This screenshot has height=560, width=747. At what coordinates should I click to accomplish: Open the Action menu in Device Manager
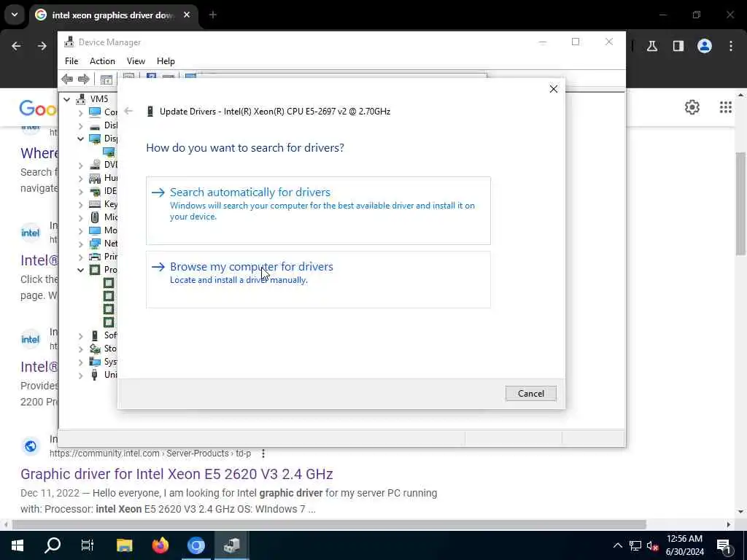(102, 61)
